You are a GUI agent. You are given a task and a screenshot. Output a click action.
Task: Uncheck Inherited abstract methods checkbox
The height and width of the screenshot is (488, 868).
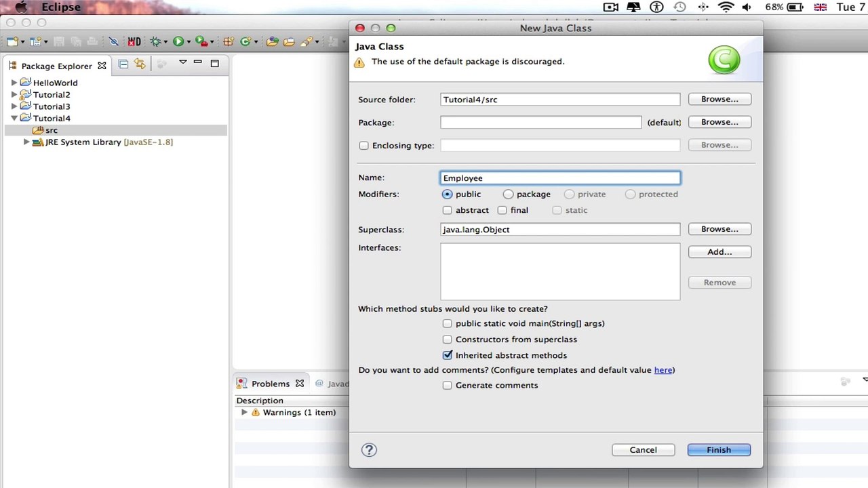pyautogui.click(x=447, y=355)
